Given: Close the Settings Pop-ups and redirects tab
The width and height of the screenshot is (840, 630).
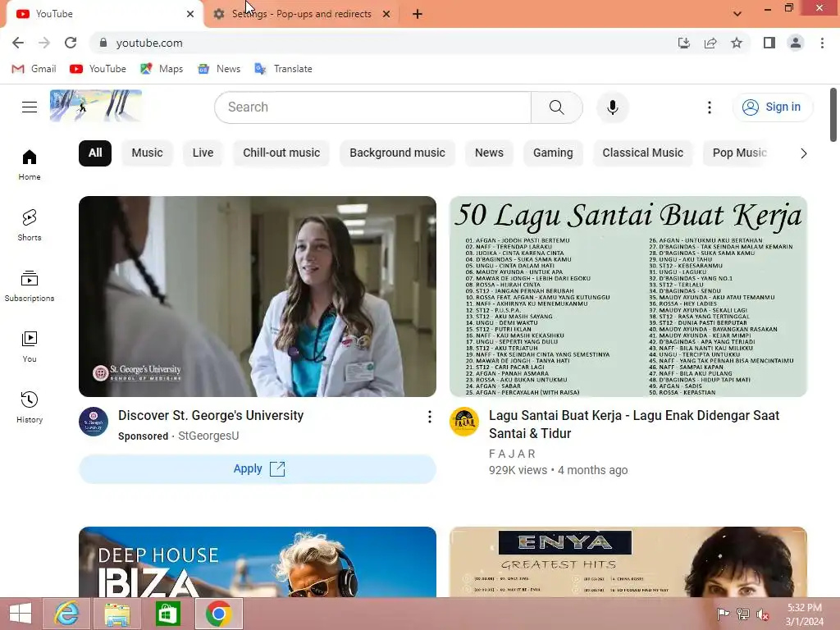Looking at the screenshot, I should [x=386, y=14].
